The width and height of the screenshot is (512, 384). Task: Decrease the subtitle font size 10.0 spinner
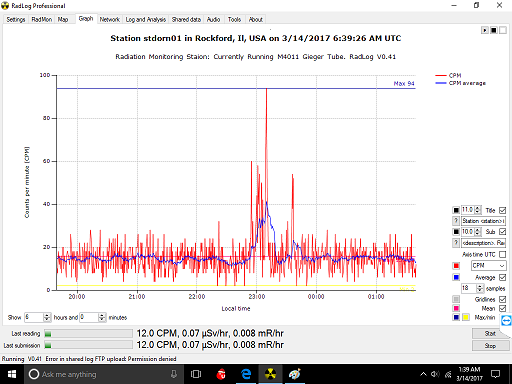point(478,233)
